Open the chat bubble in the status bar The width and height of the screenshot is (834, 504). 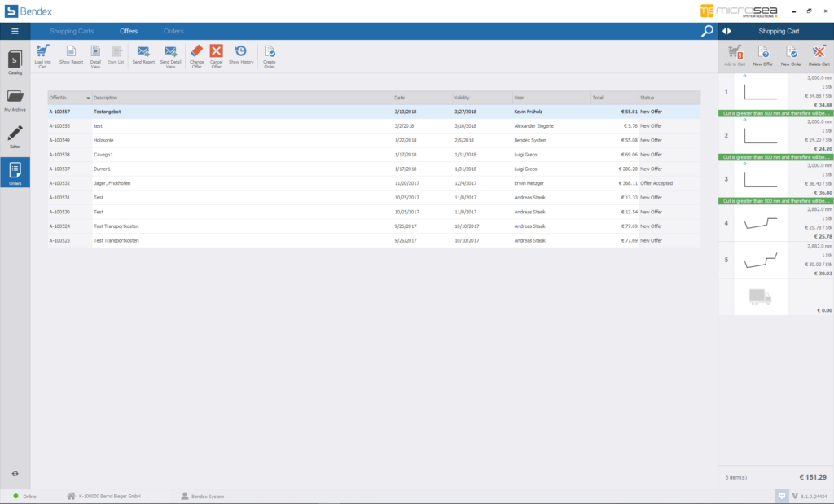(784, 495)
